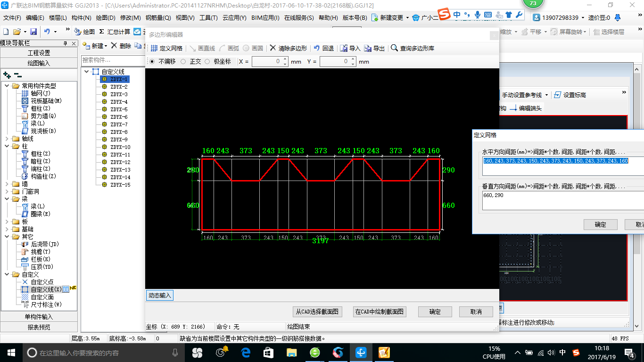Click the Save diskette icon
644x362 pixels.
[x=33, y=32]
